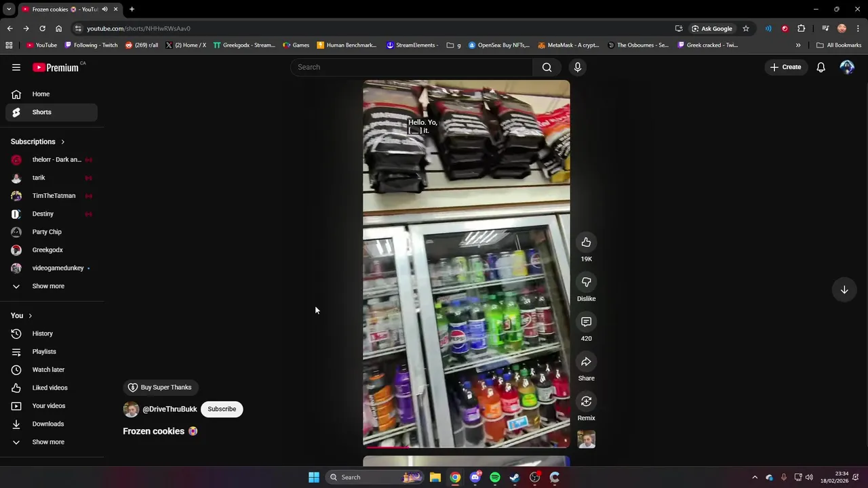Screen dimensions: 868x488
Task: Focus the YouTube search field
Action: click(412, 67)
